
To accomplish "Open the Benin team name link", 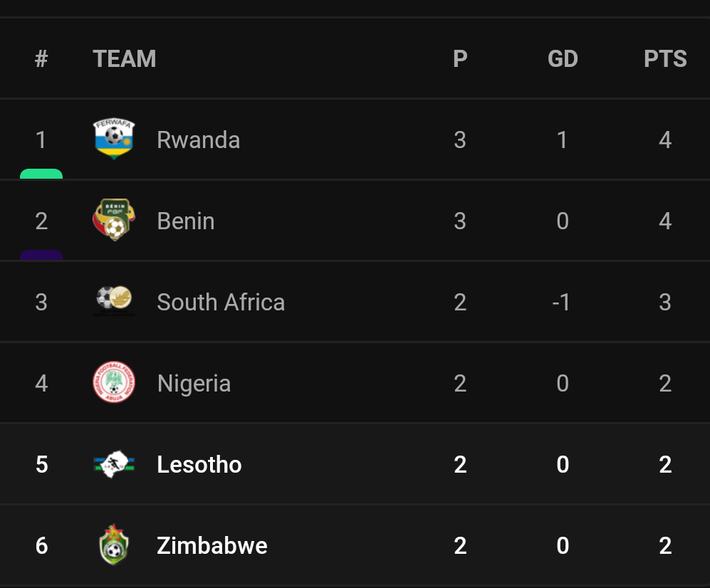I will pos(185,221).
